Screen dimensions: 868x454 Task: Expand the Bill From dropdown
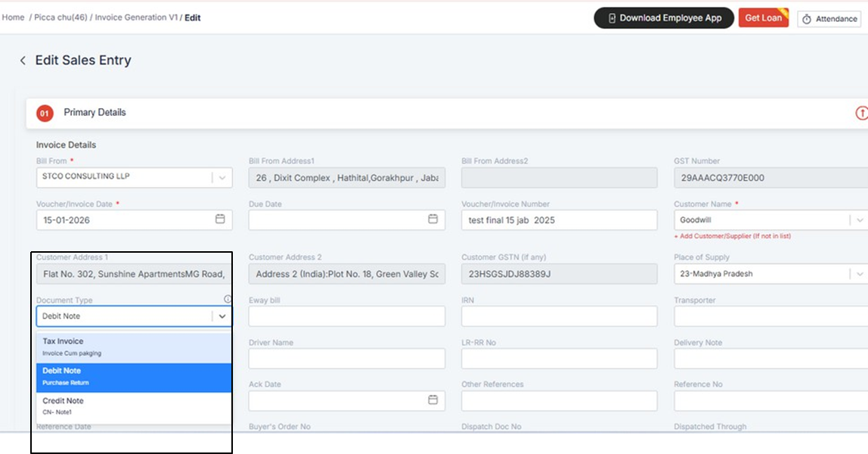click(x=222, y=178)
